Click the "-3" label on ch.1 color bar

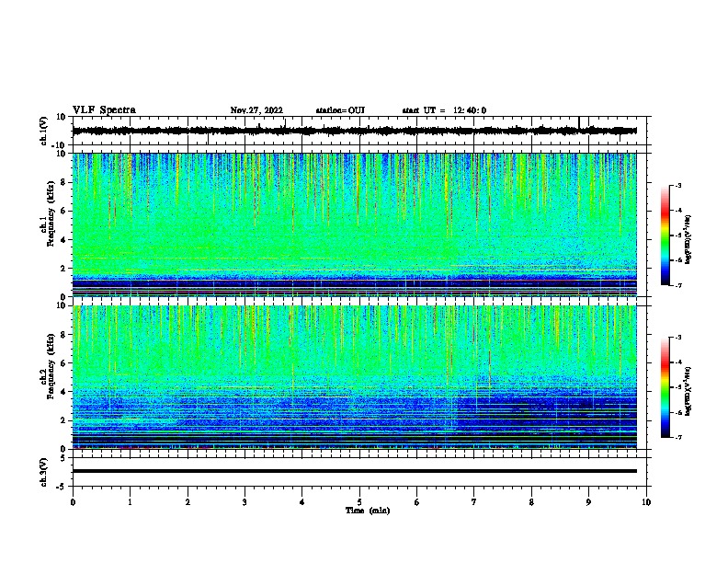pyautogui.click(x=677, y=186)
